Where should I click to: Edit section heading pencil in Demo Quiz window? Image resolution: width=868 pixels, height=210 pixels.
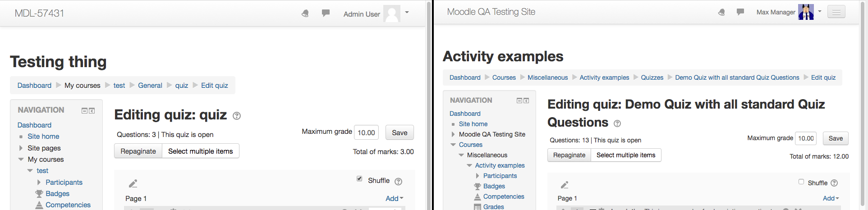pyautogui.click(x=565, y=185)
